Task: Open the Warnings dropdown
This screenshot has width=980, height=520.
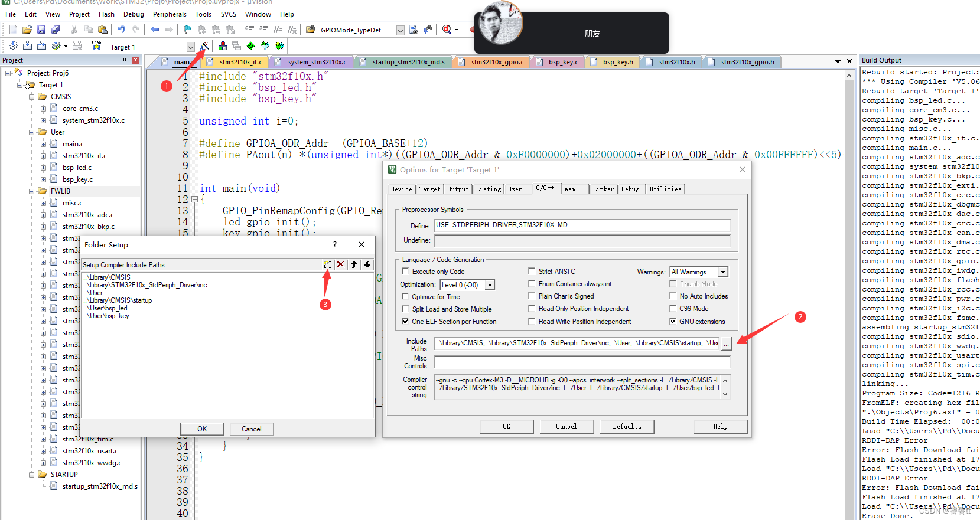Action: point(723,272)
